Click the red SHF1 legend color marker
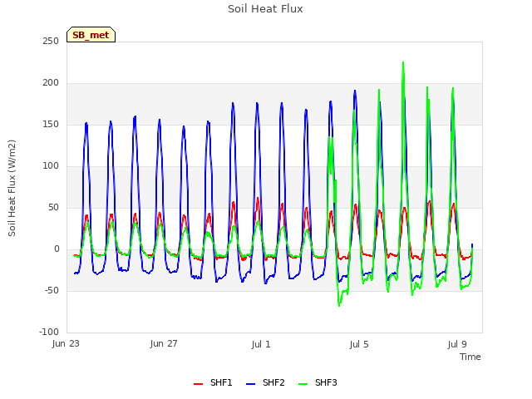 point(198,384)
